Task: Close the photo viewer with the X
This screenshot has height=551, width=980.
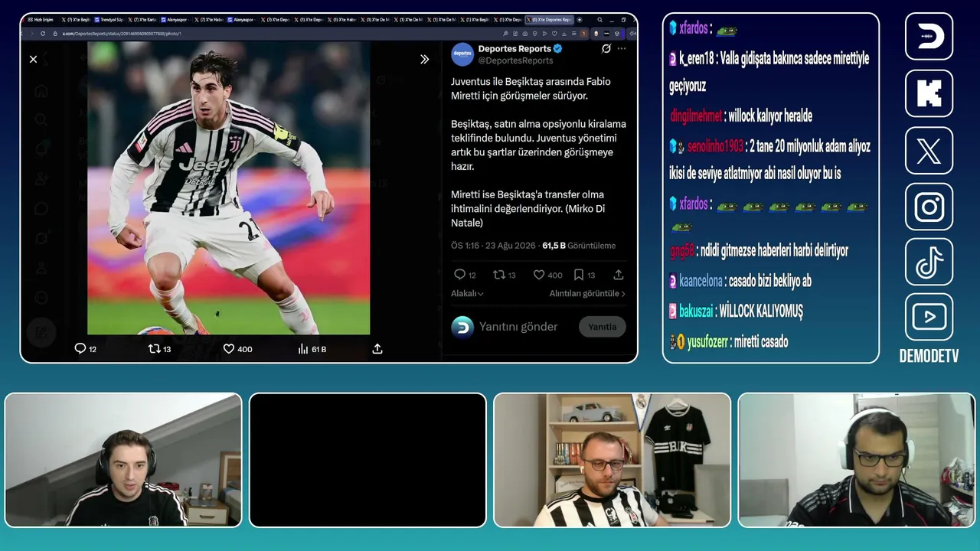Action: click(33, 59)
